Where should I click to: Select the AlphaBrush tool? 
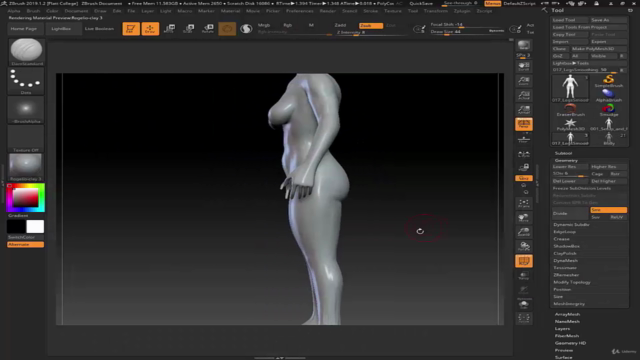click(609, 95)
